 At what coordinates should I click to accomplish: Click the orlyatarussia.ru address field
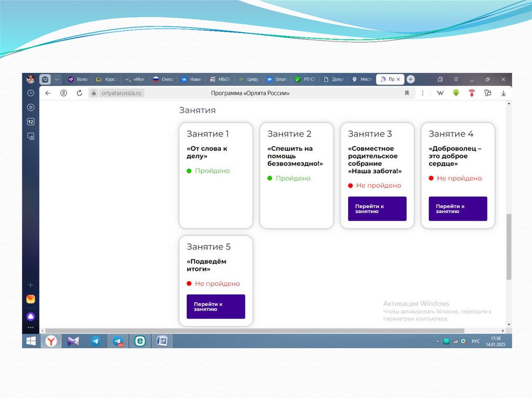(x=122, y=93)
